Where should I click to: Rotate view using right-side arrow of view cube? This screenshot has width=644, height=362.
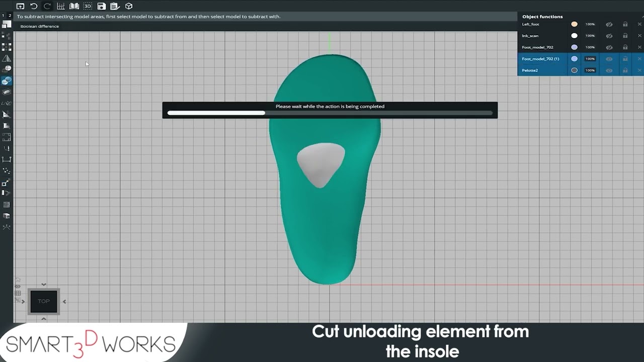[64, 302]
